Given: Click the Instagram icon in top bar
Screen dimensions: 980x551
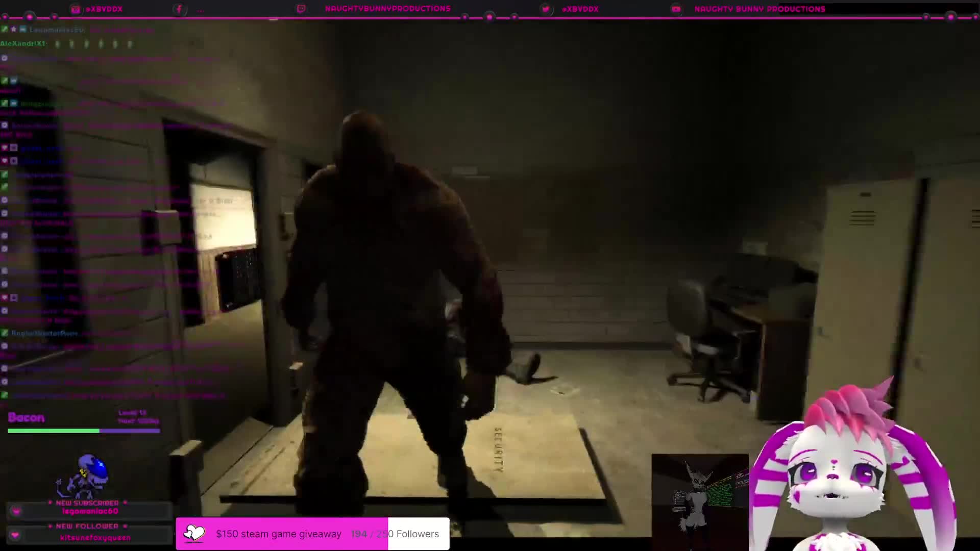Looking at the screenshot, I should [x=76, y=9].
